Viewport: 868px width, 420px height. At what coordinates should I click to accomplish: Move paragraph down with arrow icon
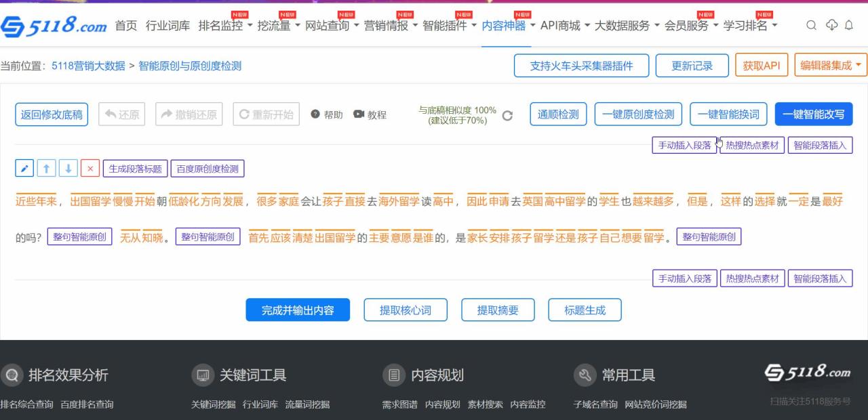(x=68, y=169)
